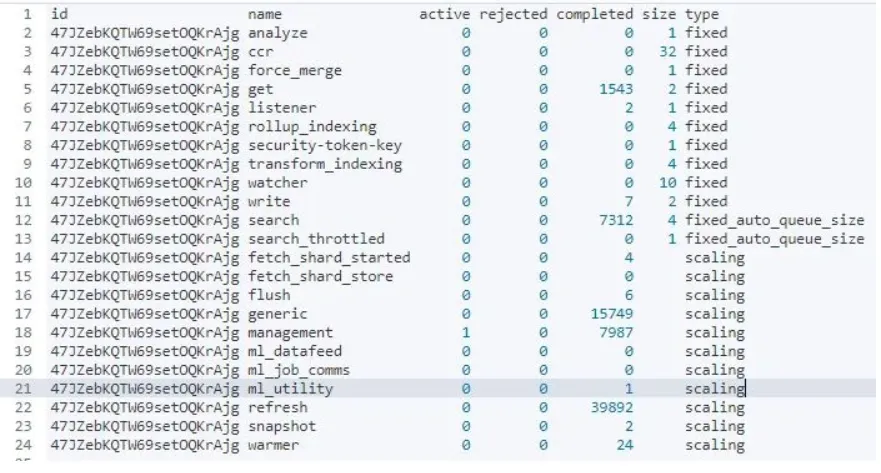Screen dimensions: 881x473
Task: Click watcher row size value 10
Action: click(667, 183)
